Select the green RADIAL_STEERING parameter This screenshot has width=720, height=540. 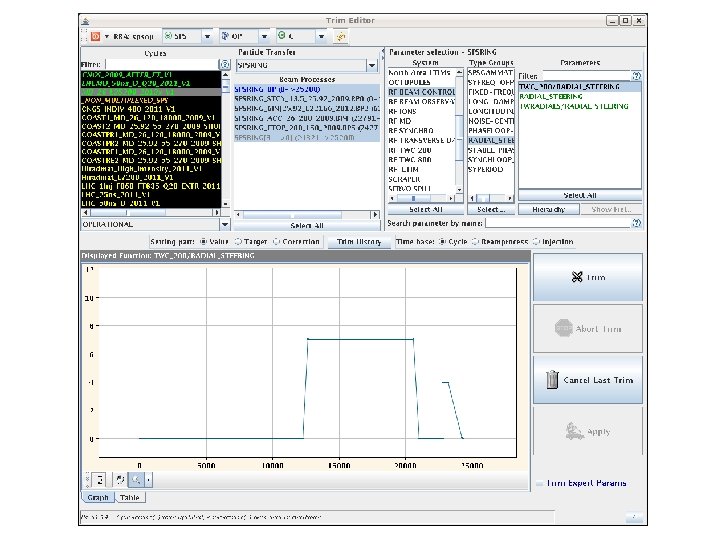[x=551, y=96]
